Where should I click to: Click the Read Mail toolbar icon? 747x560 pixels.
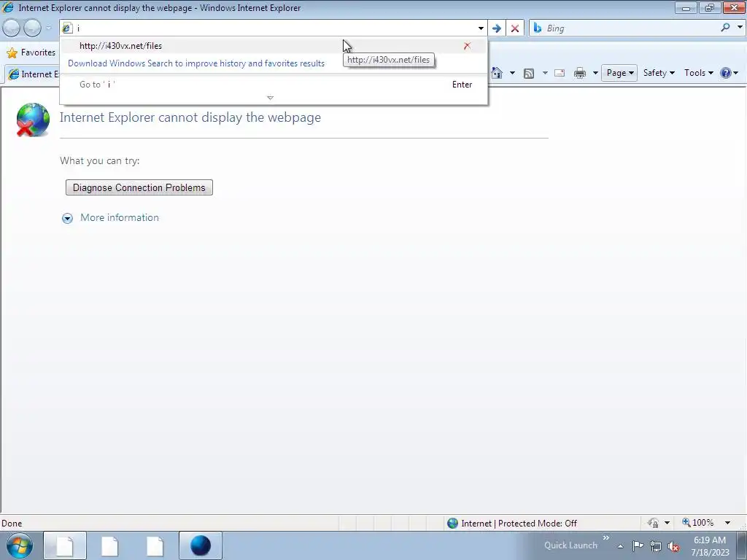(560, 73)
